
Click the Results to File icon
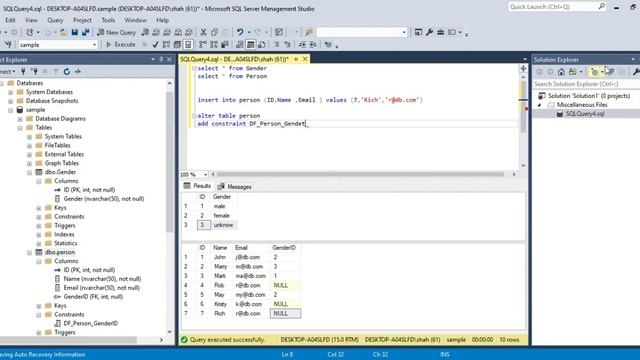[x=262, y=44]
